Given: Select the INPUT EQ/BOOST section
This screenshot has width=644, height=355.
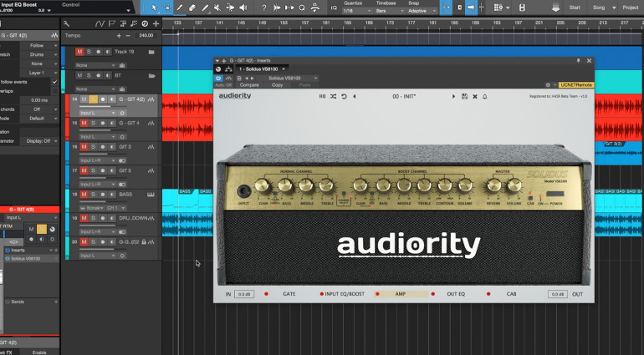Looking at the screenshot, I should 345,294.
